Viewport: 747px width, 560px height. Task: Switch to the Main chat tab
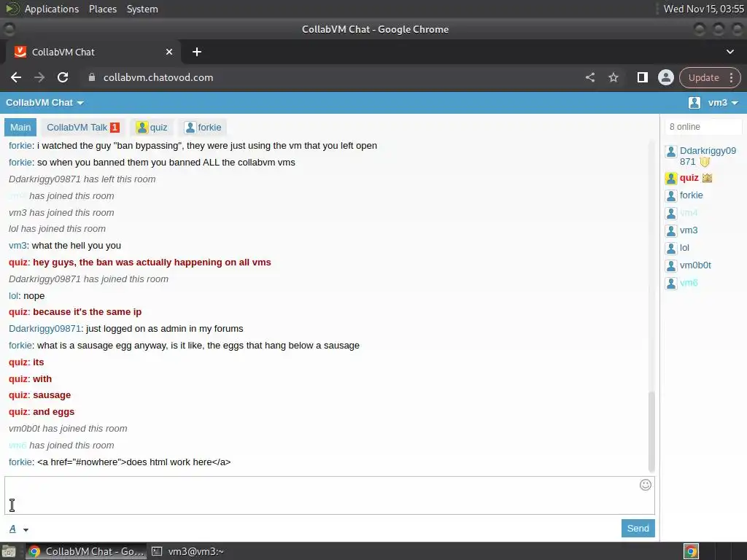(x=20, y=127)
